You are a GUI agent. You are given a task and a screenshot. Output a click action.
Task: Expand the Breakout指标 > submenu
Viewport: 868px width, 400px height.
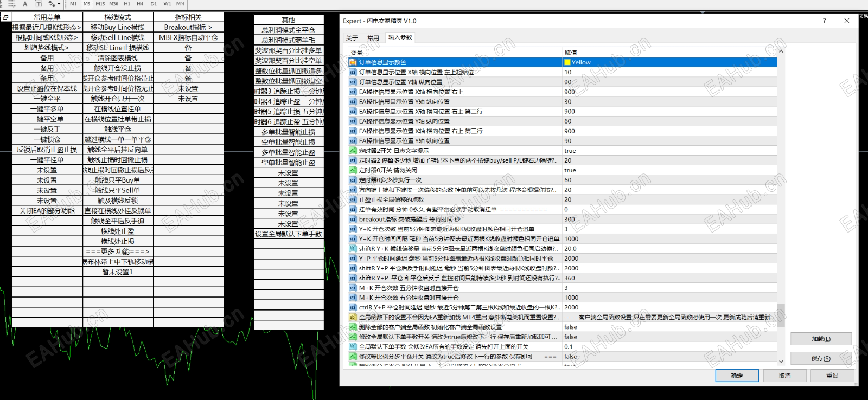pos(188,27)
